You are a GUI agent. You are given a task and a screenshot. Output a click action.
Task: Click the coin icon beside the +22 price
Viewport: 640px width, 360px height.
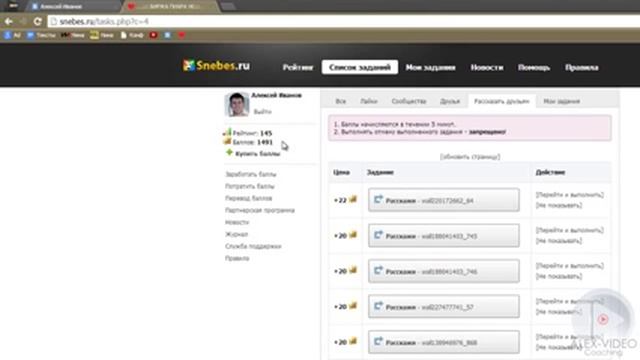tap(353, 199)
